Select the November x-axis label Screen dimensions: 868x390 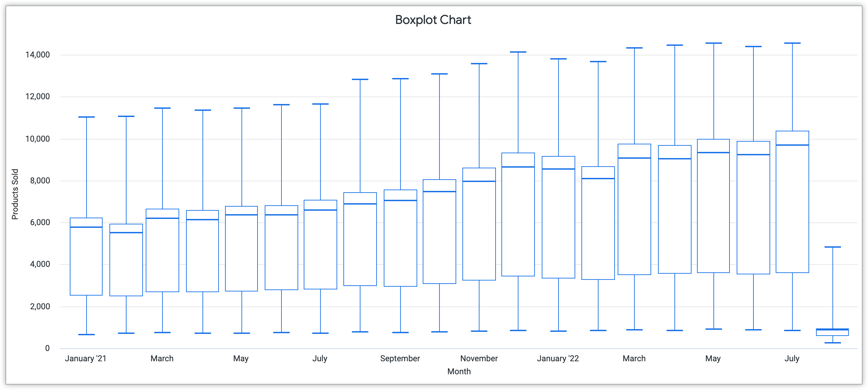(x=479, y=359)
